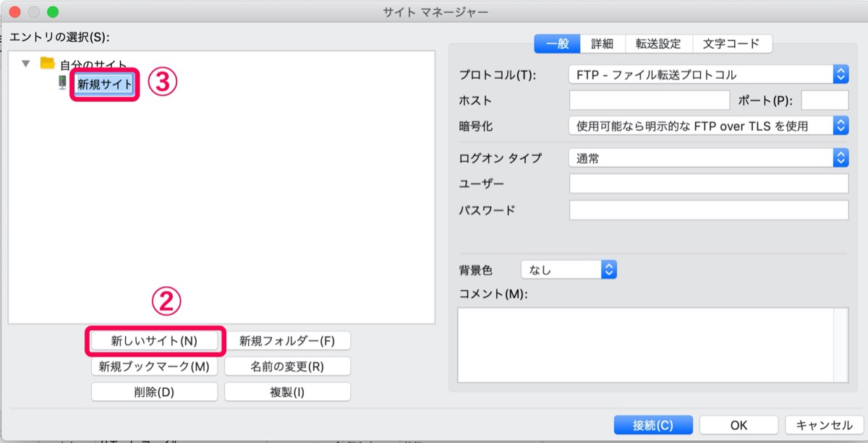868x443 pixels.
Task: Click the server icon beside 新規サイト
Action: (63, 83)
